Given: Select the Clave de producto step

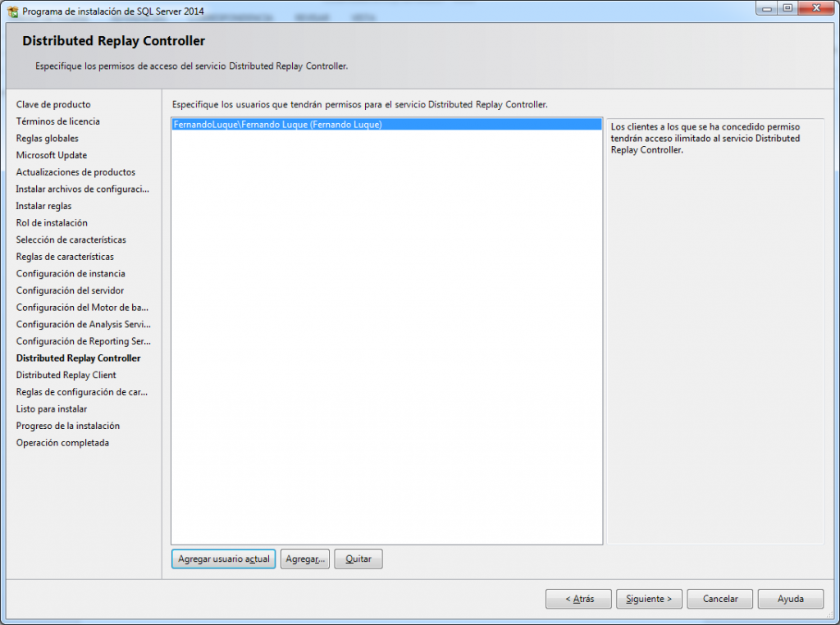Looking at the screenshot, I should click(53, 104).
